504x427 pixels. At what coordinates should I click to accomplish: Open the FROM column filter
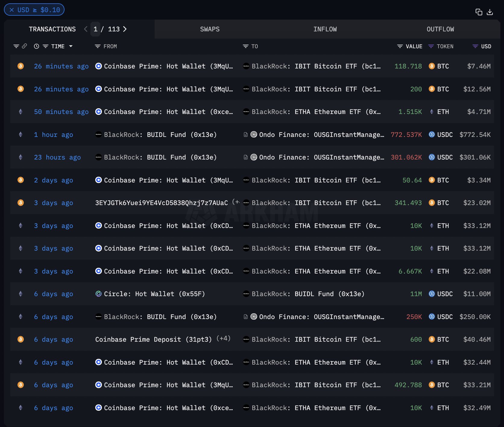click(98, 46)
